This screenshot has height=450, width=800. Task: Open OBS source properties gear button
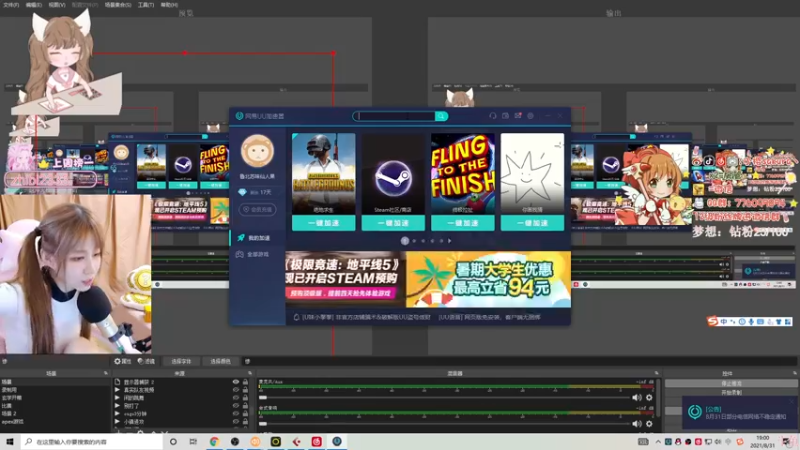(123, 361)
